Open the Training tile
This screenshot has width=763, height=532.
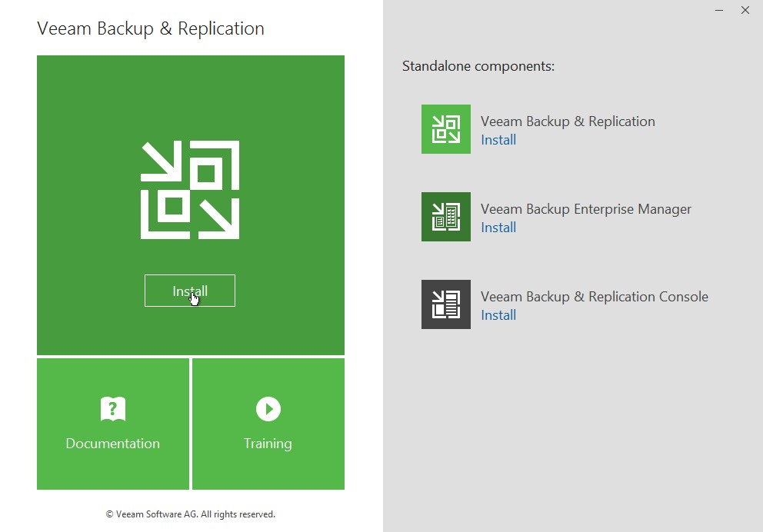pyautogui.click(x=268, y=424)
